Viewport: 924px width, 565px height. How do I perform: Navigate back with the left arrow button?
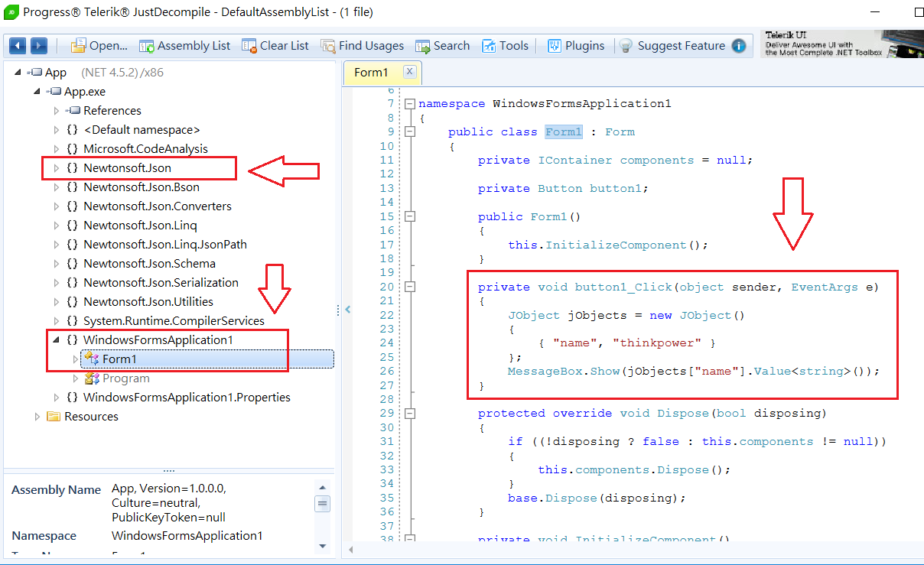click(18, 46)
